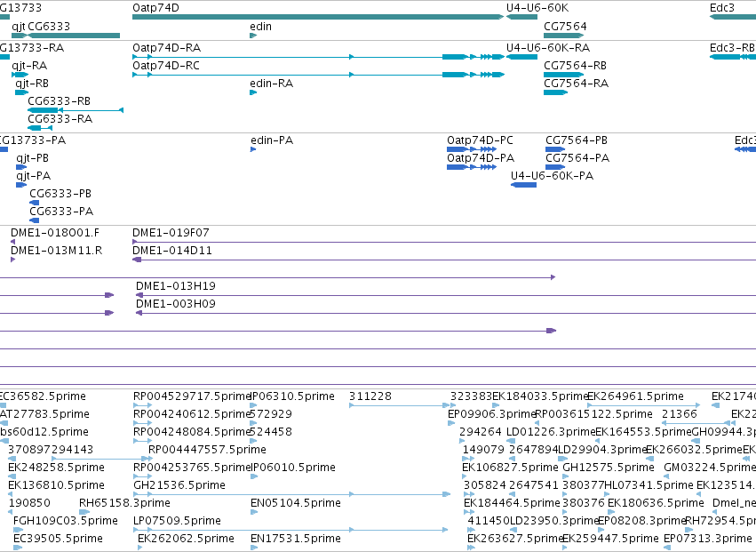Click the DME1-013H19 BAC label
The height and width of the screenshot is (552, 756).
[176, 286]
